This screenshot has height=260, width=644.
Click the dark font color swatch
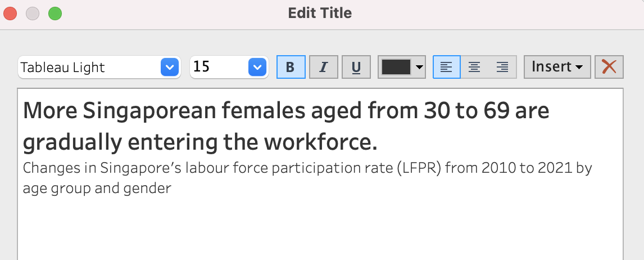click(x=396, y=67)
